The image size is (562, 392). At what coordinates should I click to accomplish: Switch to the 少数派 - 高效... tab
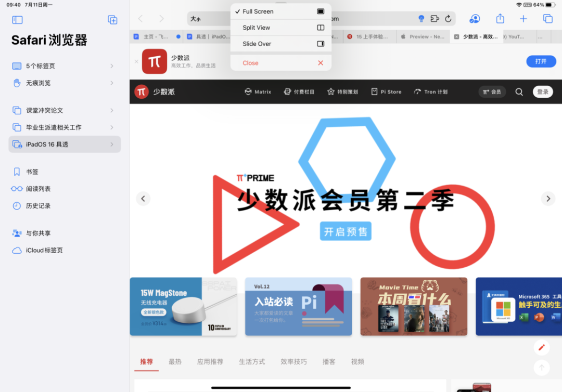coord(477,36)
